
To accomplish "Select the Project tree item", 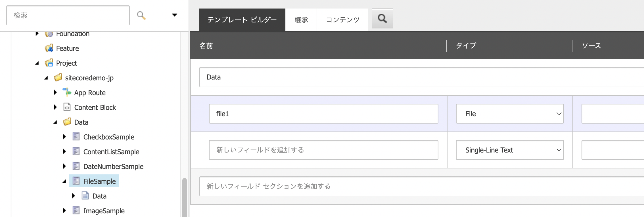I will pos(66,63).
